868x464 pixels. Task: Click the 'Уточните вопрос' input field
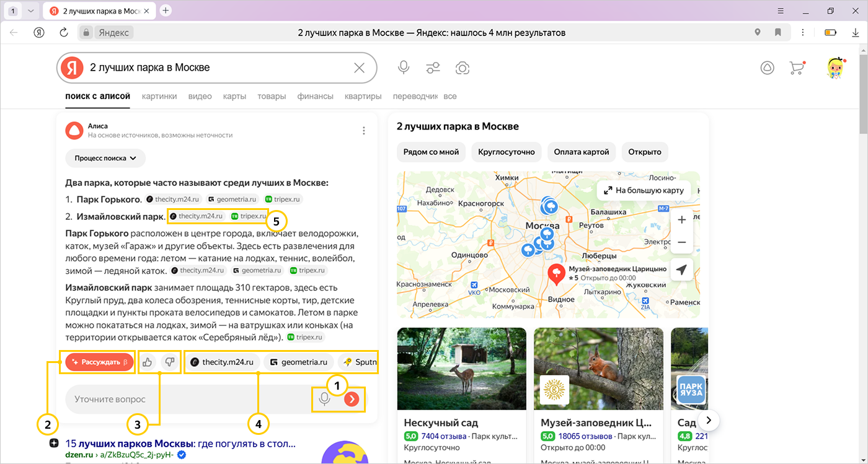pyautogui.click(x=186, y=400)
